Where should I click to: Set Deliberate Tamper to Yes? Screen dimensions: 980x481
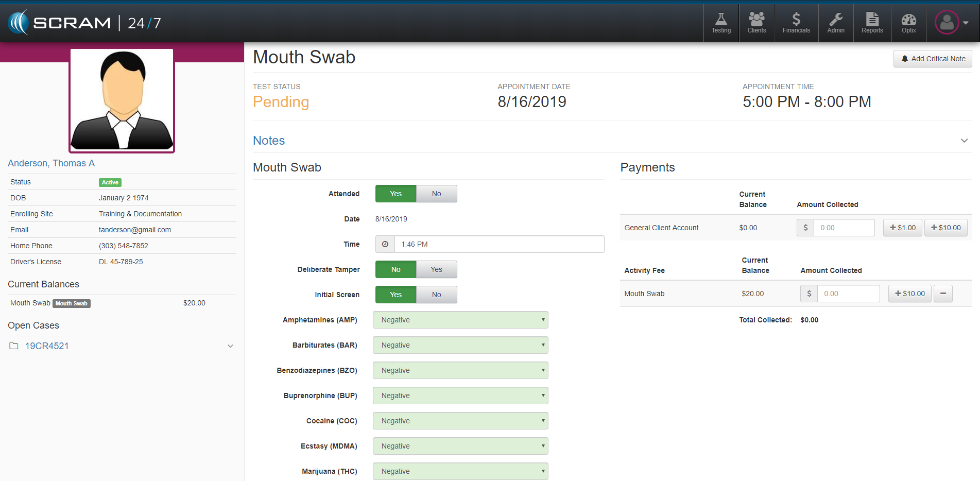[x=436, y=269]
